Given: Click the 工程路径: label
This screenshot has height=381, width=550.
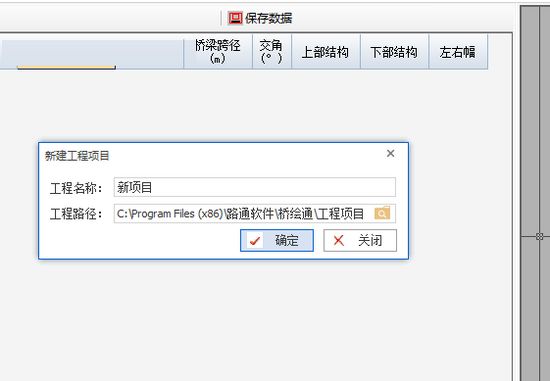Looking at the screenshot, I should (76, 214).
